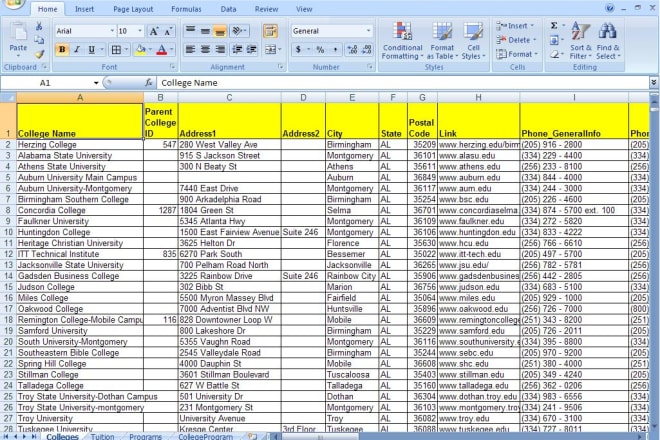The image size is (660, 440).
Task: Select row 8 header
Action: (x=8, y=210)
